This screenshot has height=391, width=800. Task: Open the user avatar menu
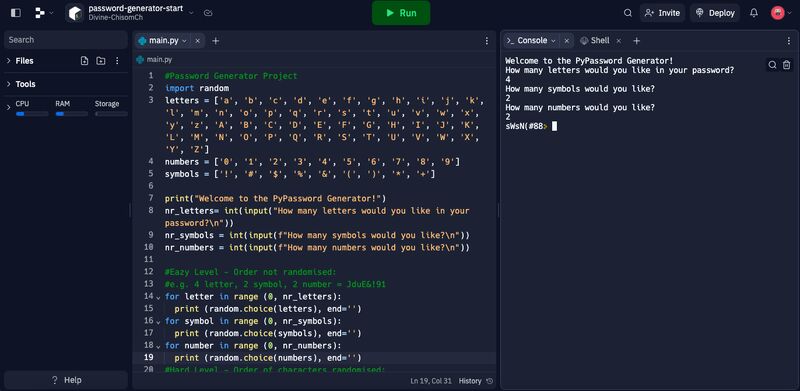[x=781, y=13]
